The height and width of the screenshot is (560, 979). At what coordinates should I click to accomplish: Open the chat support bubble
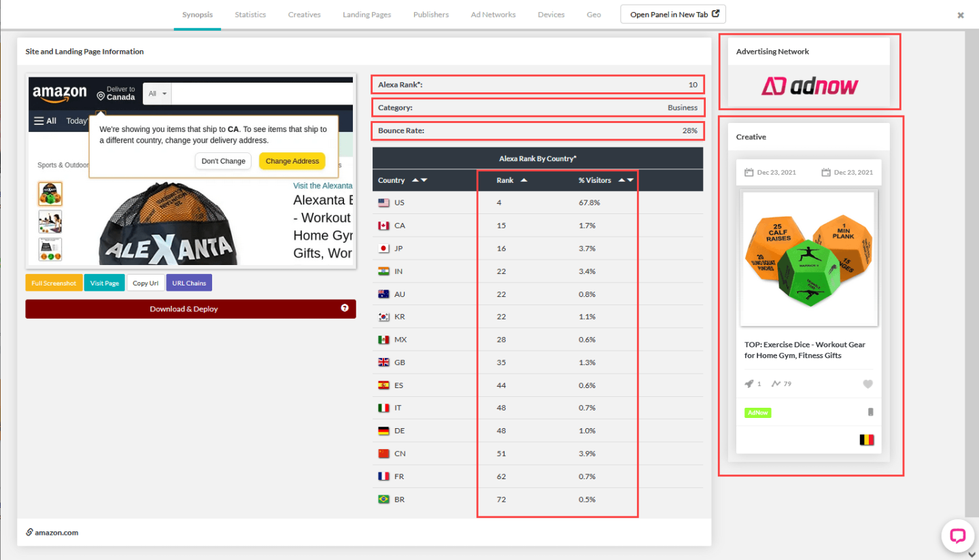click(957, 536)
